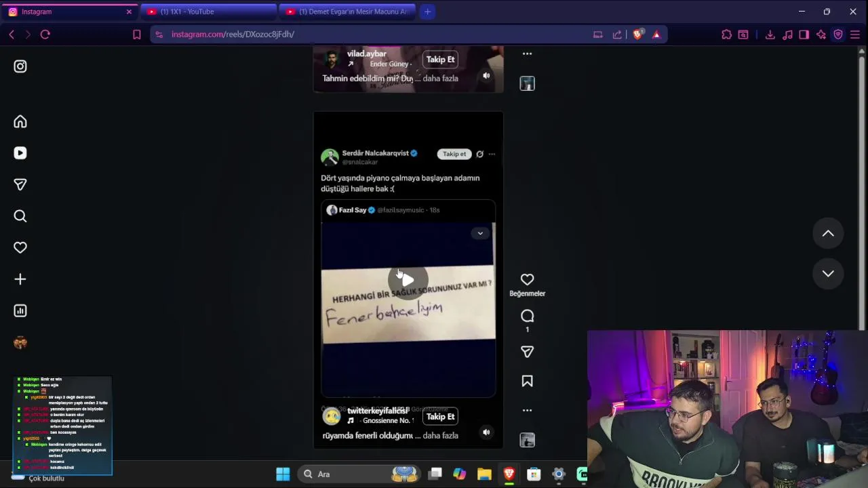Open audio thumbnail of the vilad.aybar reel
Screen dimensions: 868x488
tap(527, 83)
